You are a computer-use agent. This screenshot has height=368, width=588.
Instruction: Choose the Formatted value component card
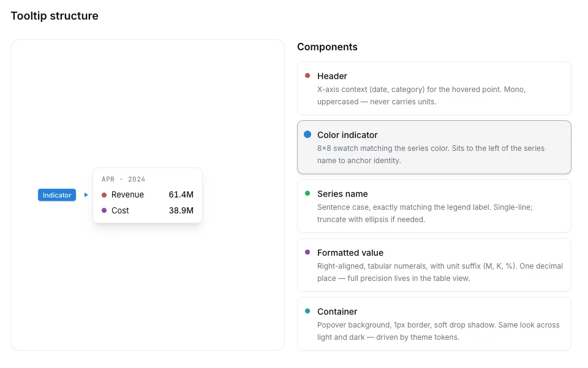point(434,265)
